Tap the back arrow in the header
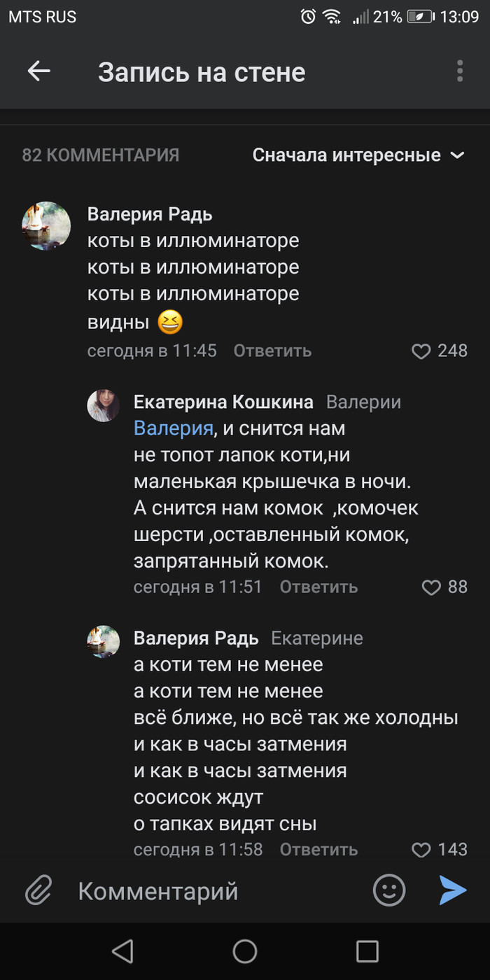 39,71
